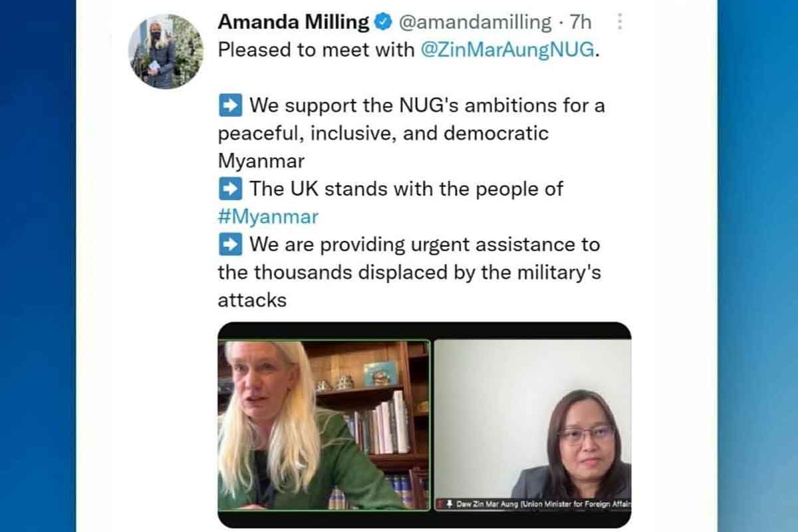
Task: Click the "Pleased to meet with" text
Action: coord(317,51)
